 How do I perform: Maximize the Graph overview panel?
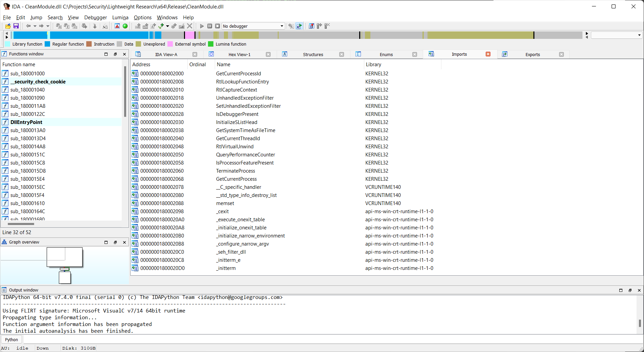pos(106,242)
